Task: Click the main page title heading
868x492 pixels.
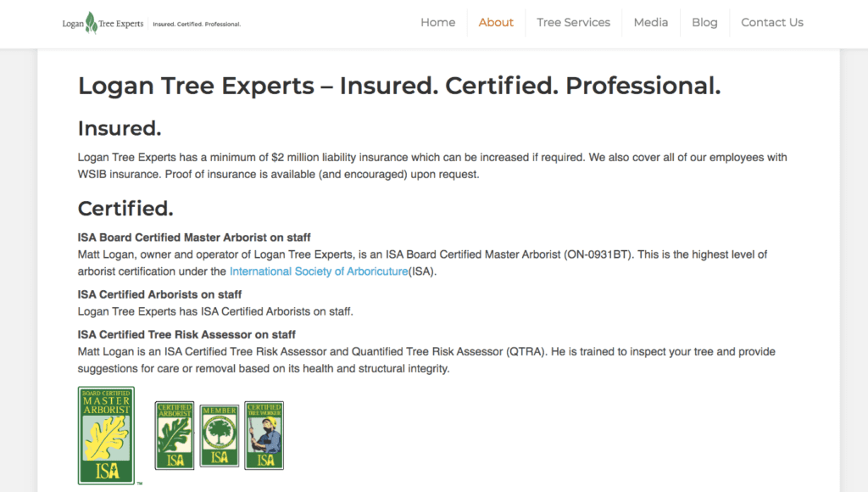Action: (x=399, y=86)
